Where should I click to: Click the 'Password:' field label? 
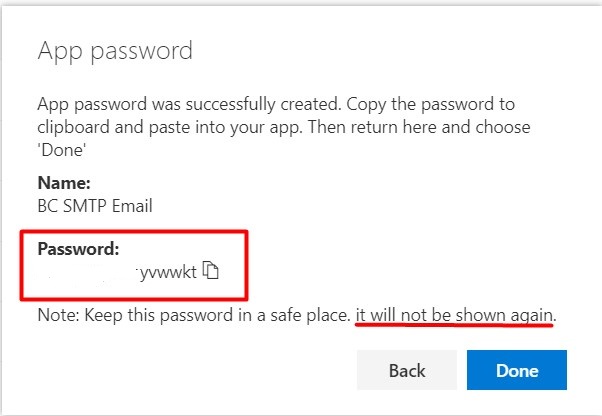pos(78,249)
